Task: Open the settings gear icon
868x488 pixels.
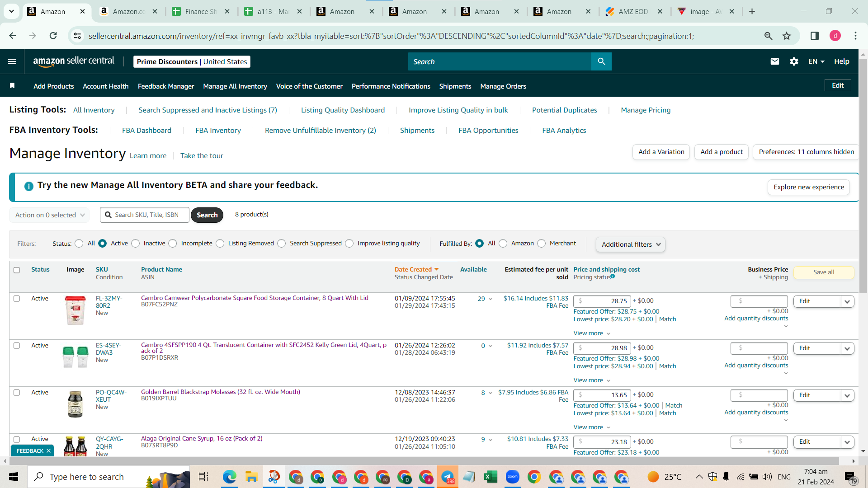Action: tap(794, 61)
